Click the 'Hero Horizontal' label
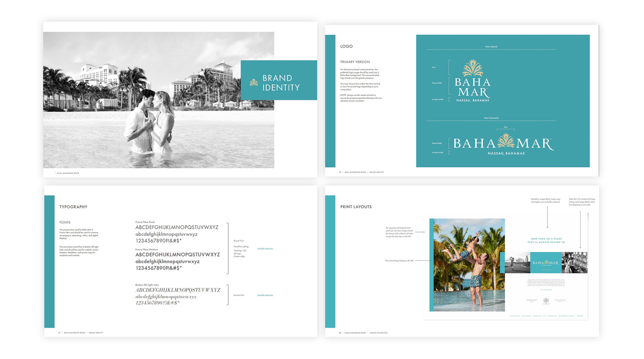Screen dimensions: 644x359 [491, 118]
